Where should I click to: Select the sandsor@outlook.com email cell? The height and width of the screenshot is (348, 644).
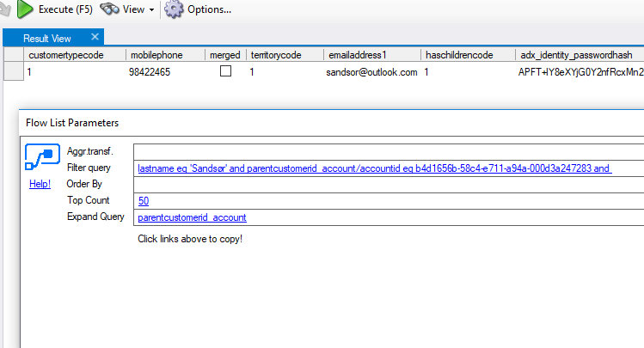371,72
